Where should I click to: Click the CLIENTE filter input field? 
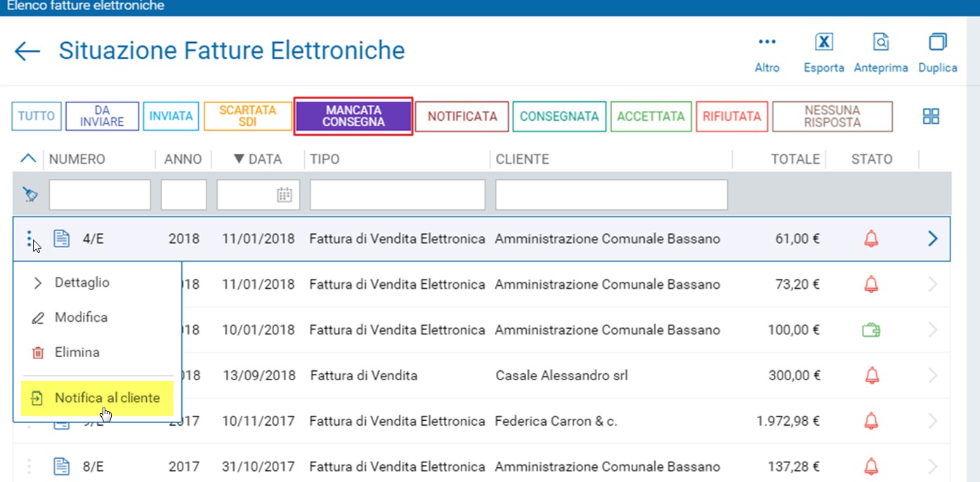click(x=611, y=195)
